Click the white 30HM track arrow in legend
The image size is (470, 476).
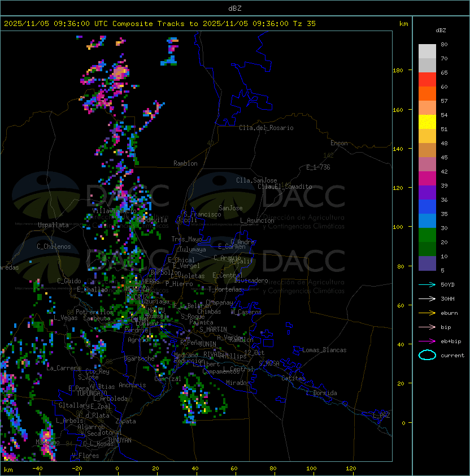[427, 299]
